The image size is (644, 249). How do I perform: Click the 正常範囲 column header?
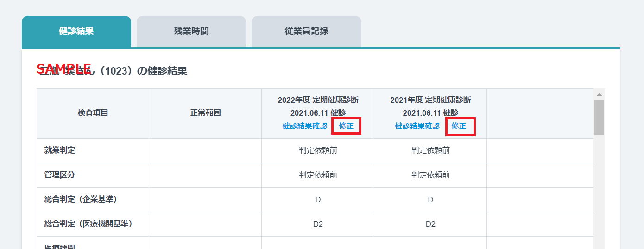(x=205, y=113)
